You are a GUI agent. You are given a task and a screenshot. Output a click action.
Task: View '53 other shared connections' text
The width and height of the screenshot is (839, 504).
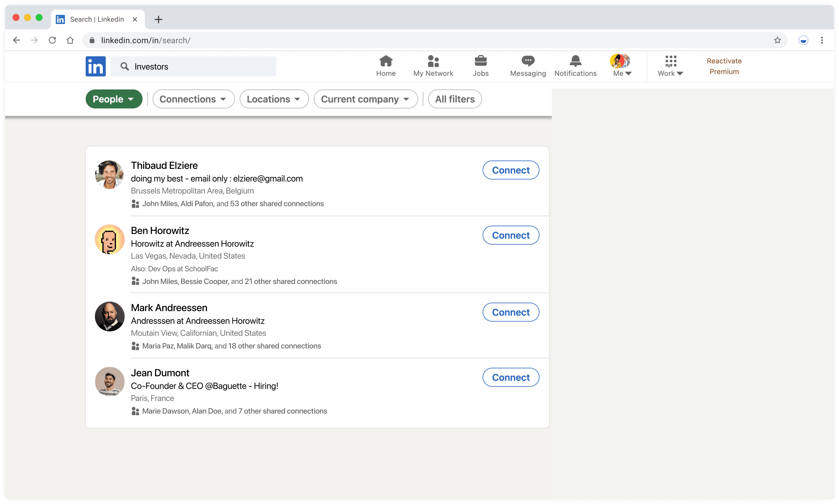(x=277, y=204)
